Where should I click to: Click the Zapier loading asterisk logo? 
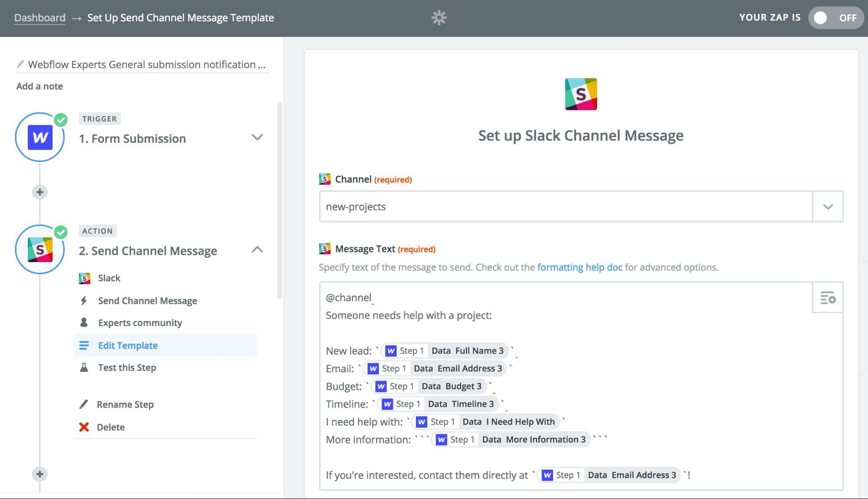(439, 18)
